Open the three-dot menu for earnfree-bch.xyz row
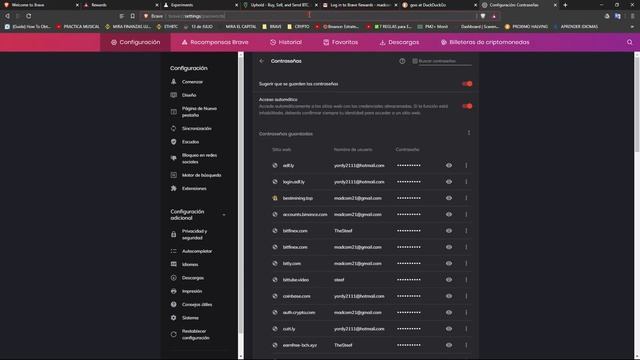640x360 pixels. click(x=466, y=345)
